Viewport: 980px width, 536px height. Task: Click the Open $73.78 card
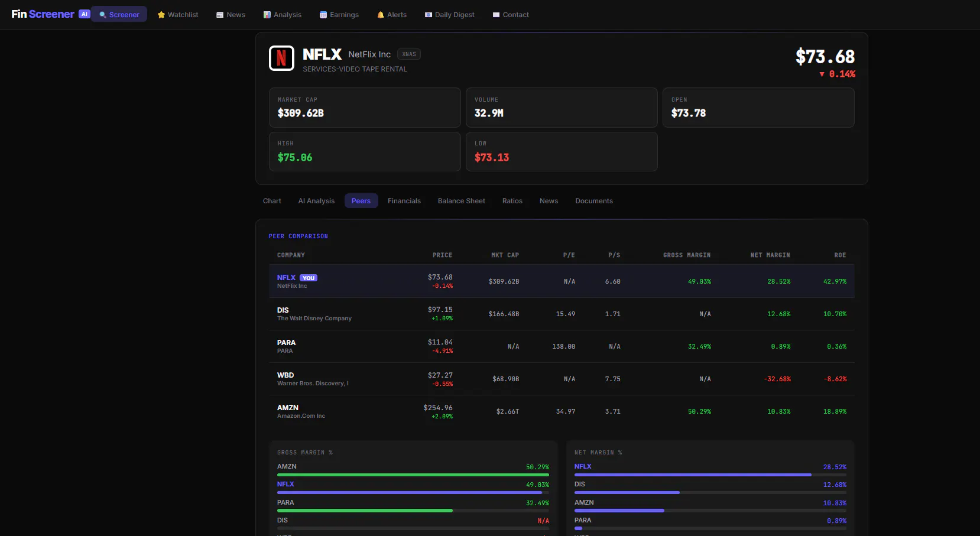pyautogui.click(x=758, y=108)
